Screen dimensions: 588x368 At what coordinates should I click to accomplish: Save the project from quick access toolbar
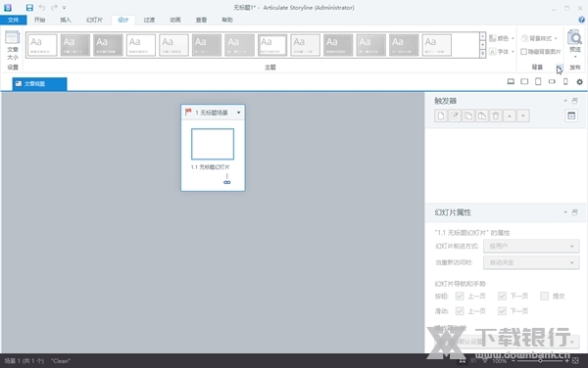[x=29, y=8]
